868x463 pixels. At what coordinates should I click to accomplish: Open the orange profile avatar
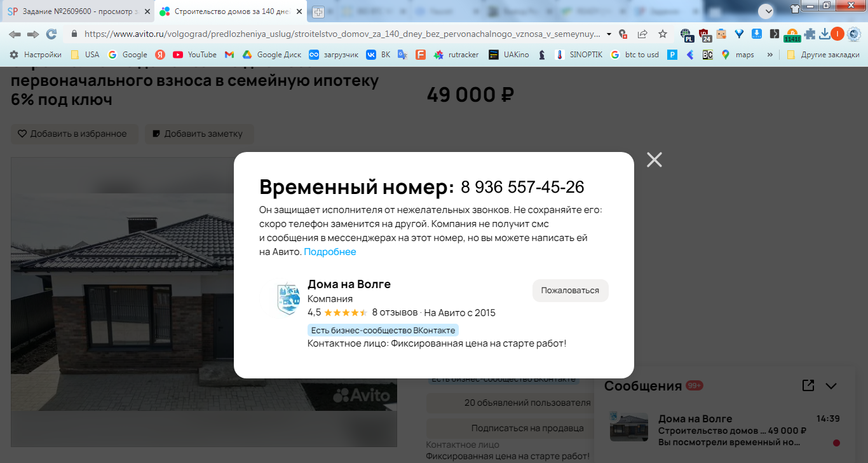(837, 34)
